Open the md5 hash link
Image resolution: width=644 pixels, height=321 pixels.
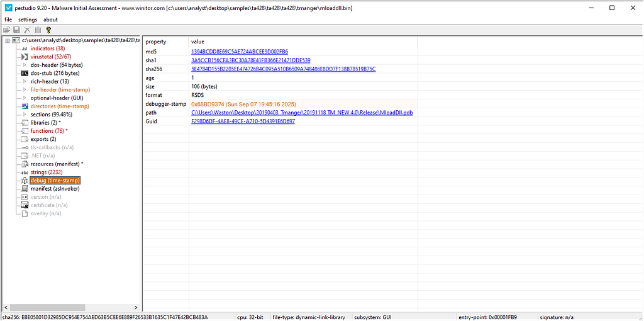(x=240, y=52)
